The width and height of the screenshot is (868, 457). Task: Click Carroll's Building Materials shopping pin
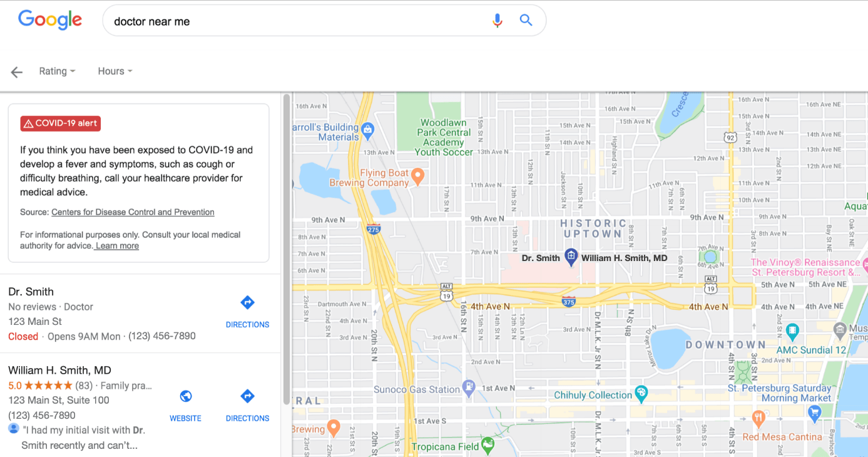[x=367, y=130]
